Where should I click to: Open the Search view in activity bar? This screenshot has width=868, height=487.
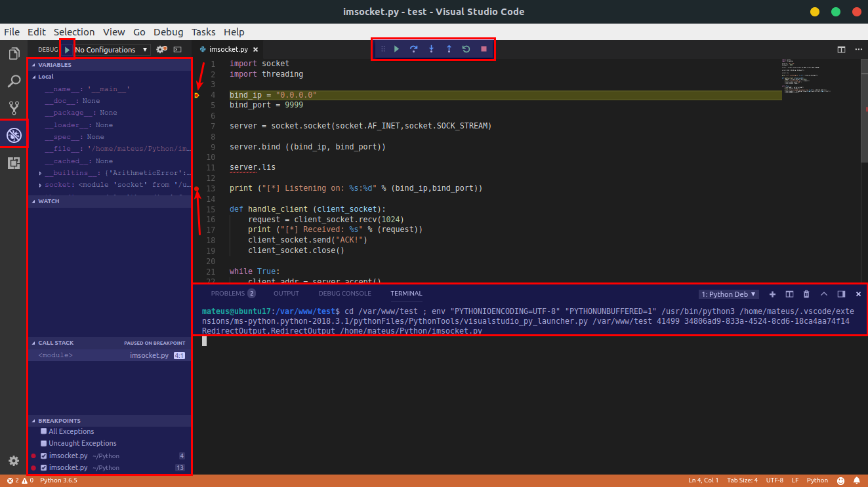[x=14, y=81]
